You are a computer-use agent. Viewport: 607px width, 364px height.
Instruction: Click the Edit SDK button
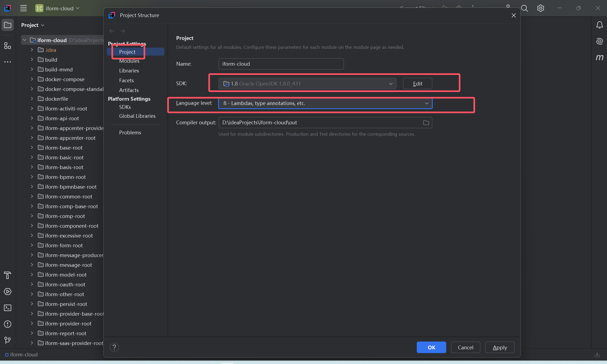417,84
